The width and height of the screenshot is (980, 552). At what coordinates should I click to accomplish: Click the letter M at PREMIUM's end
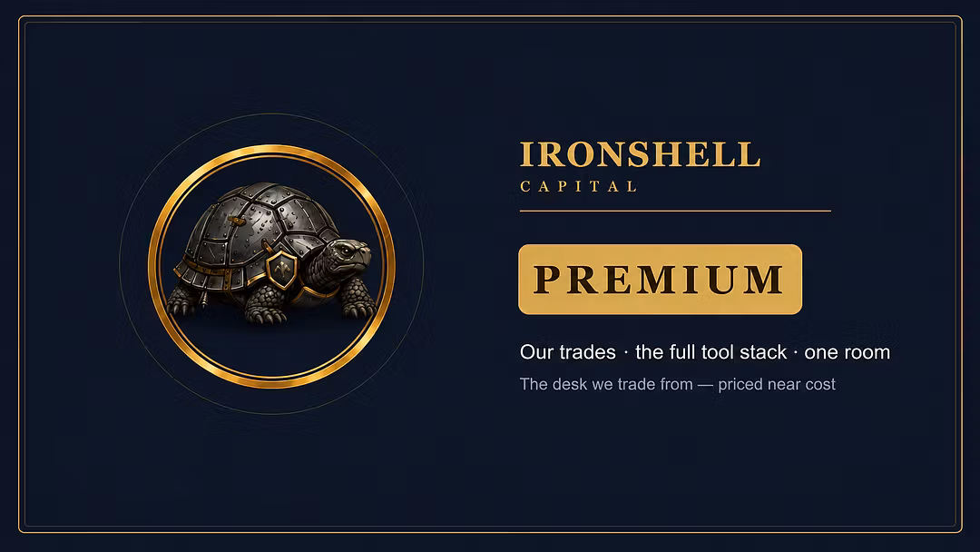[762, 280]
